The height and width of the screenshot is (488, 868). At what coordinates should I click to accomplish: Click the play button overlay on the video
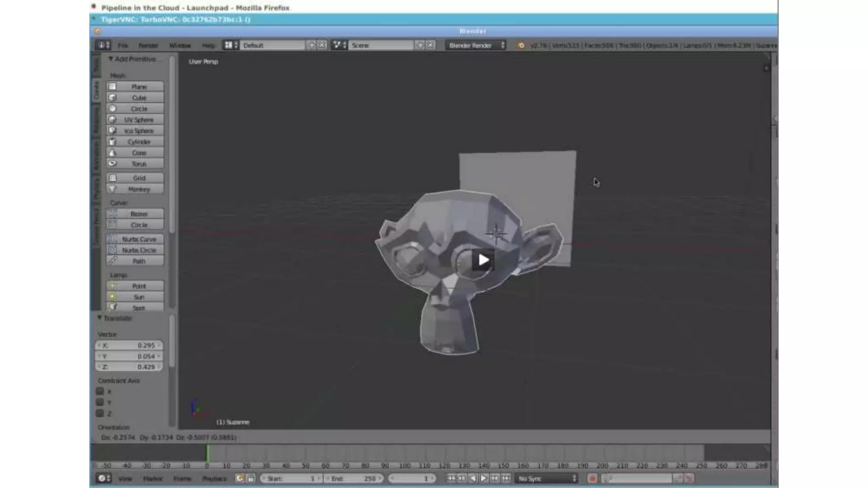[x=483, y=260]
